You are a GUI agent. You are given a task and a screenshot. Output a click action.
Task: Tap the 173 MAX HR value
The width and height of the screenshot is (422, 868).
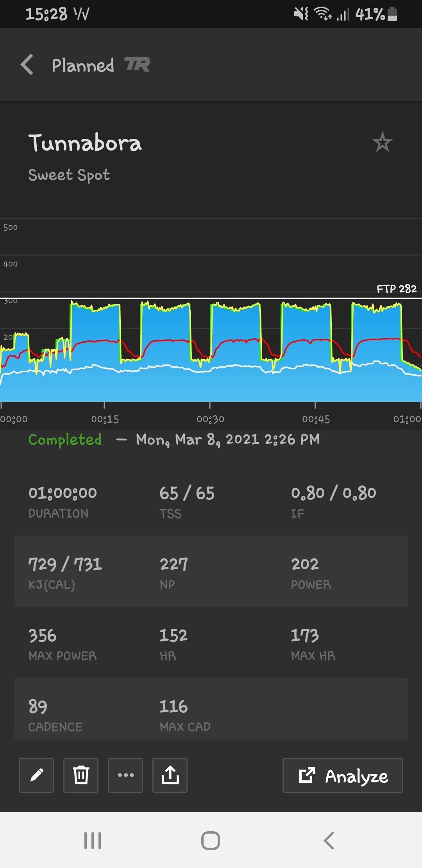click(x=305, y=635)
